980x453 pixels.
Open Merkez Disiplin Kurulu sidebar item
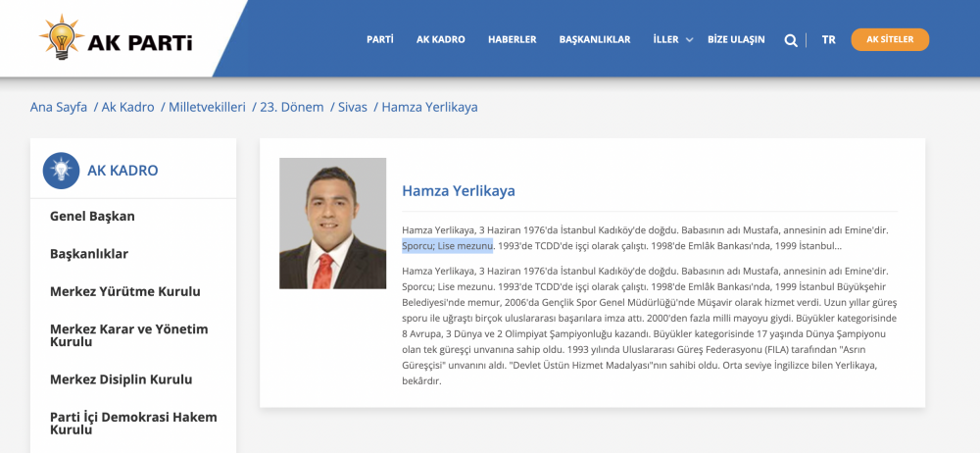tap(121, 379)
